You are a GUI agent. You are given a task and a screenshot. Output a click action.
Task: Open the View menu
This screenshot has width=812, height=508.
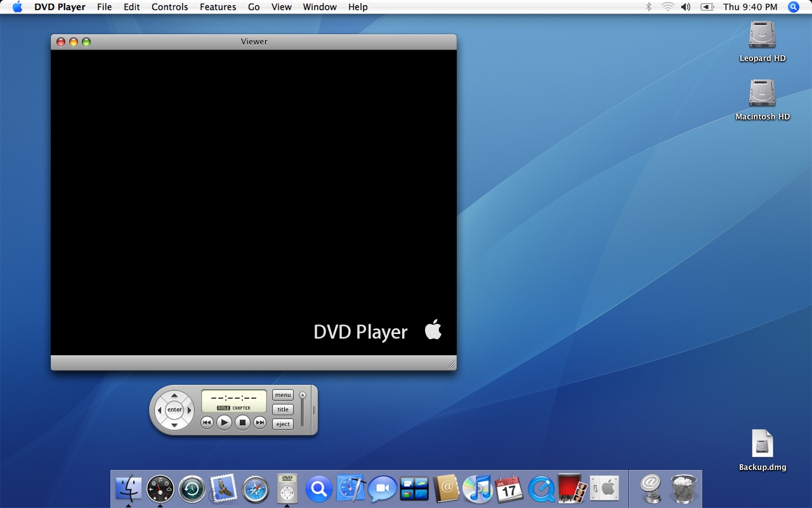pos(282,7)
